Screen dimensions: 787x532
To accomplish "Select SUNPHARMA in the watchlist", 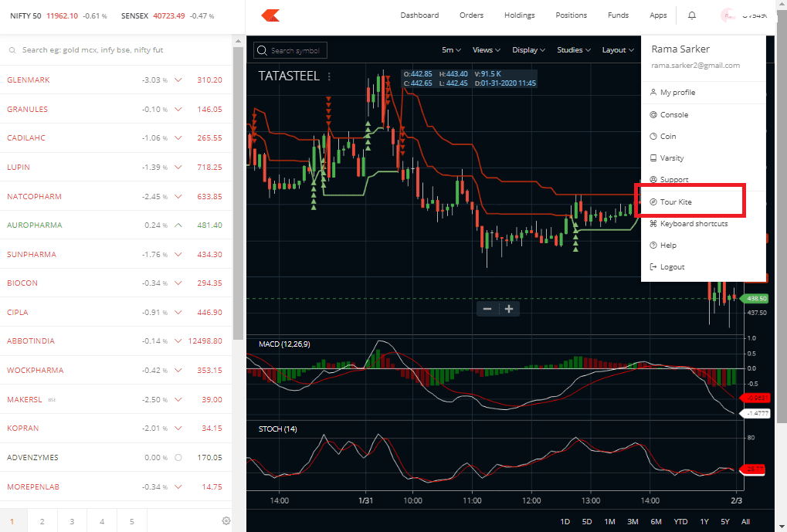I will pyautogui.click(x=116, y=255).
